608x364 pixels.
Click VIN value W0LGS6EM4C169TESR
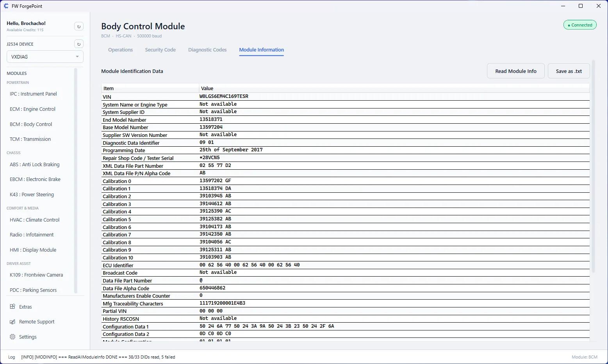click(224, 96)
